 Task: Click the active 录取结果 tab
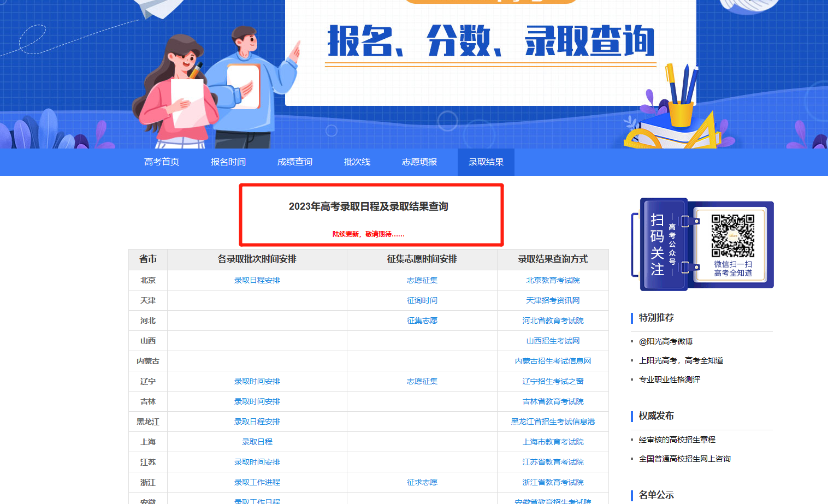pos(486,162)
